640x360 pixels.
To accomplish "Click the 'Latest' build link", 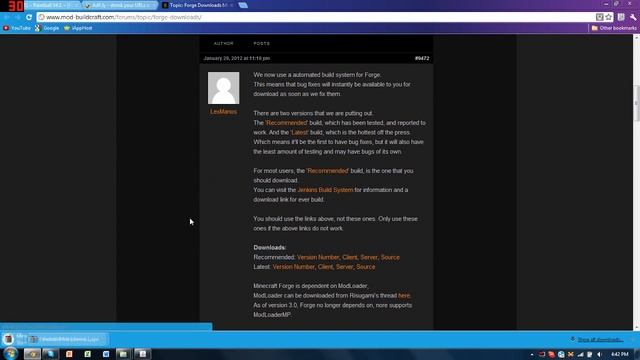I will point(300,132).
